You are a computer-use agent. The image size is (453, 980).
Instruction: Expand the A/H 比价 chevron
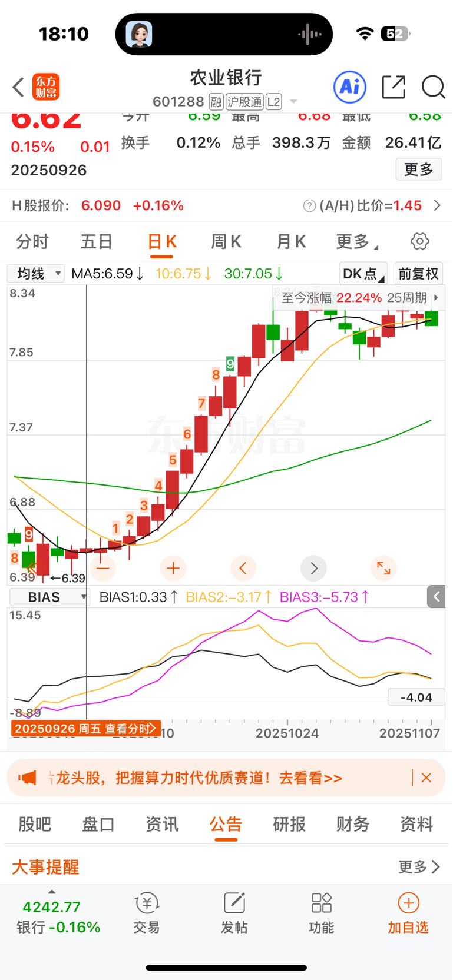coord(437,205)
